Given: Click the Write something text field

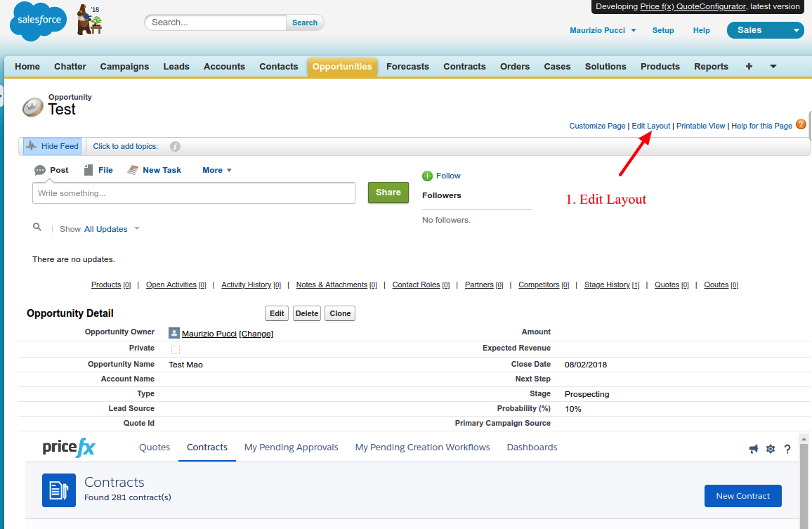Looking at the screenshot, I should [193, 193].
